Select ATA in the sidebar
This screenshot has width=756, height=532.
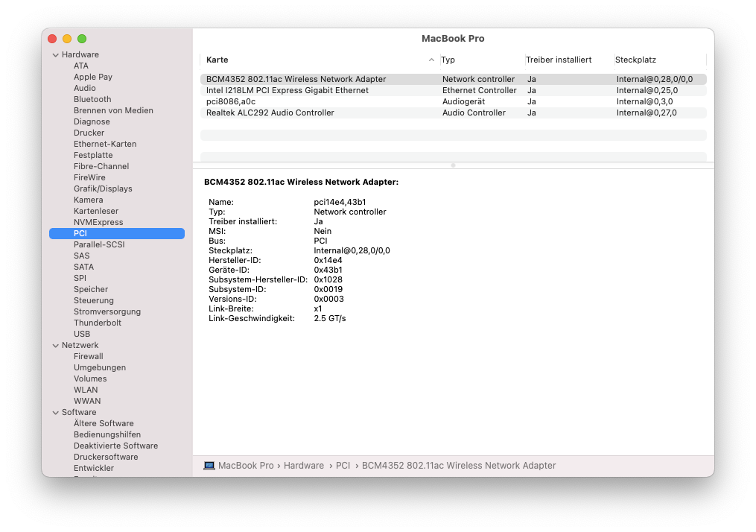tap(81, 66)
